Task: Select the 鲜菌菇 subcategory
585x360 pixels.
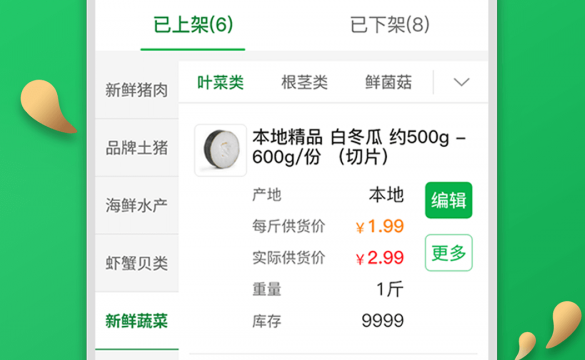Action: click(388, 82)
